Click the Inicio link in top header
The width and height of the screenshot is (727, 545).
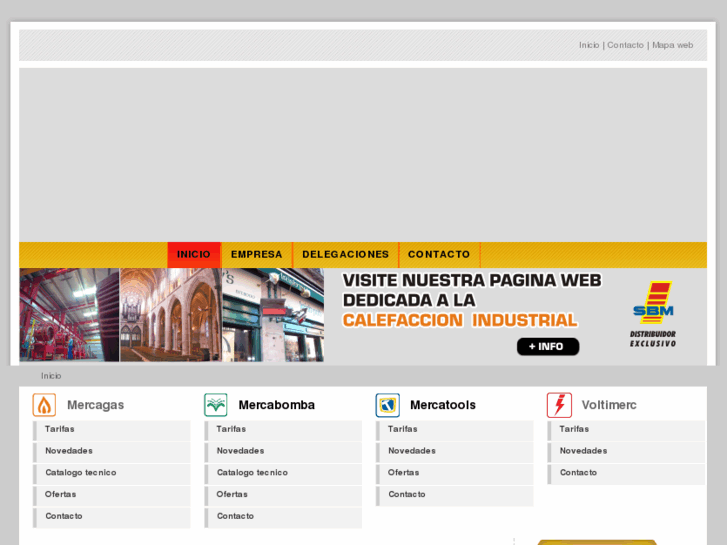pyautogui.click(x=589, y=45)
